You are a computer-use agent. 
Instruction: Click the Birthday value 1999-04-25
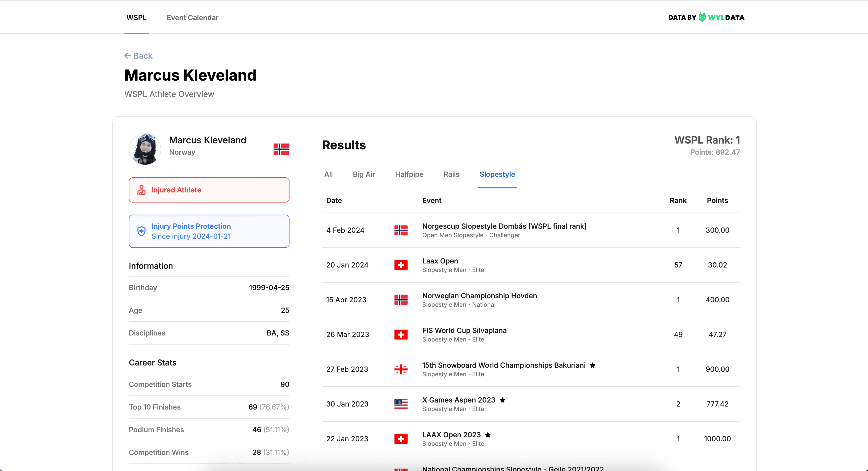point(269,288)
